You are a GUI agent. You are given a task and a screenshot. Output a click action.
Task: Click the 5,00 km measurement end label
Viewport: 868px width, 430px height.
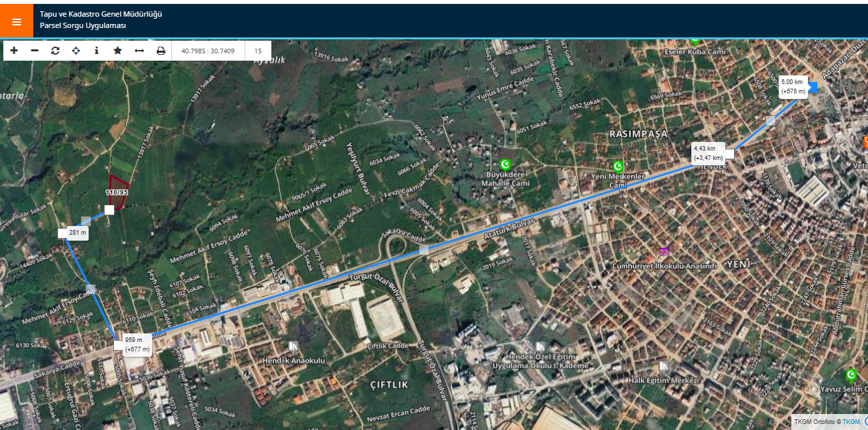(793, 86)
